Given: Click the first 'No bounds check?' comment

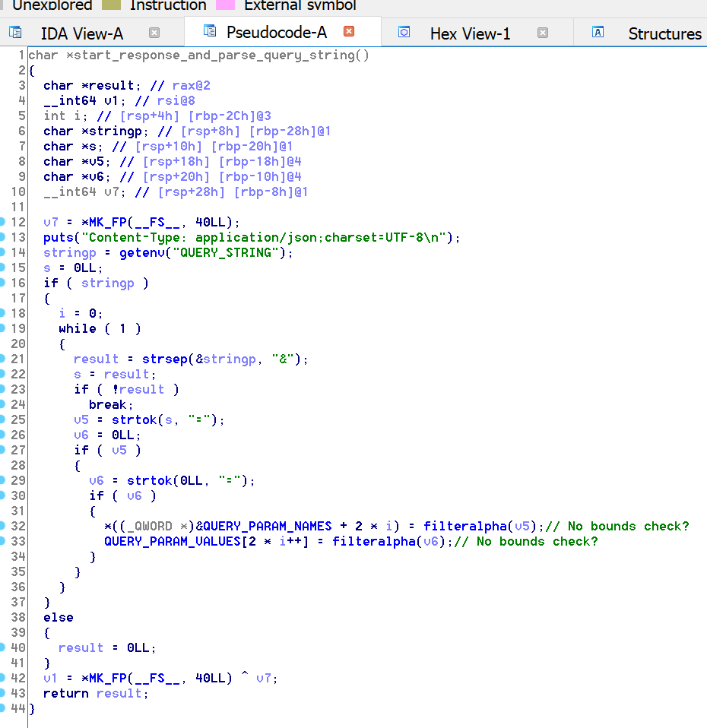Looking at the screenshot, I should click(618, 526).
